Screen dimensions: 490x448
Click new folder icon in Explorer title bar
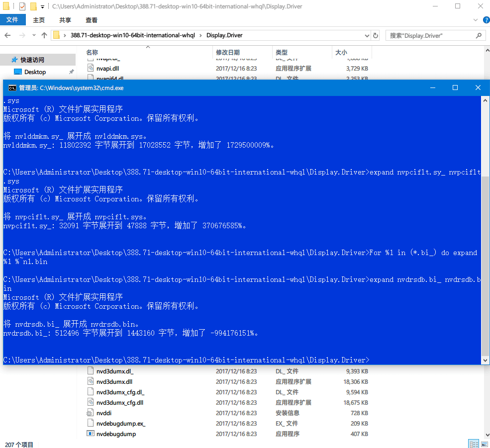point(33,6)
